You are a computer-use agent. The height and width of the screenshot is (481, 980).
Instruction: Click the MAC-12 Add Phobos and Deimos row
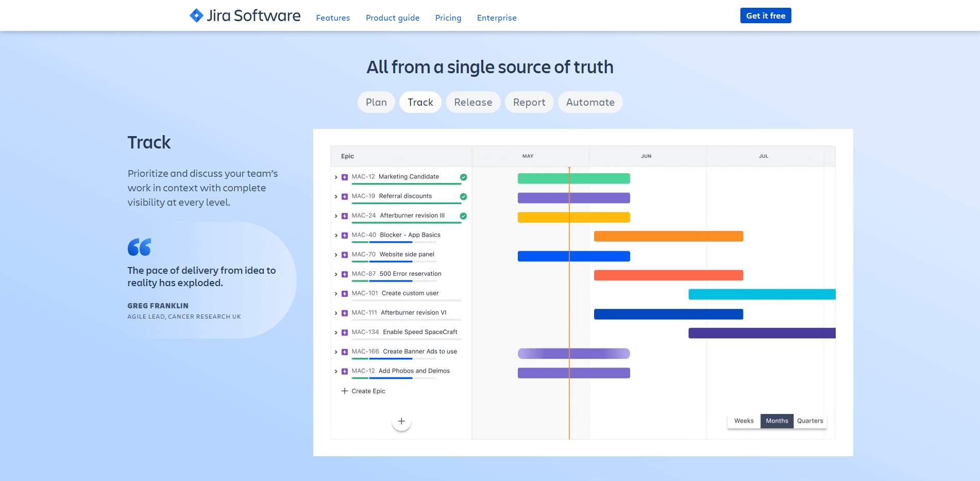(x=401, y=372)
